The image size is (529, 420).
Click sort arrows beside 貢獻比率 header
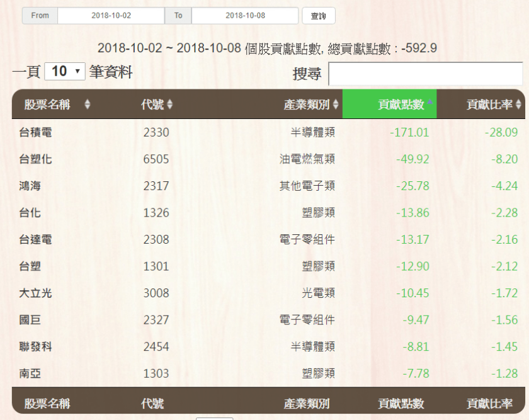(x=518, y=105)
